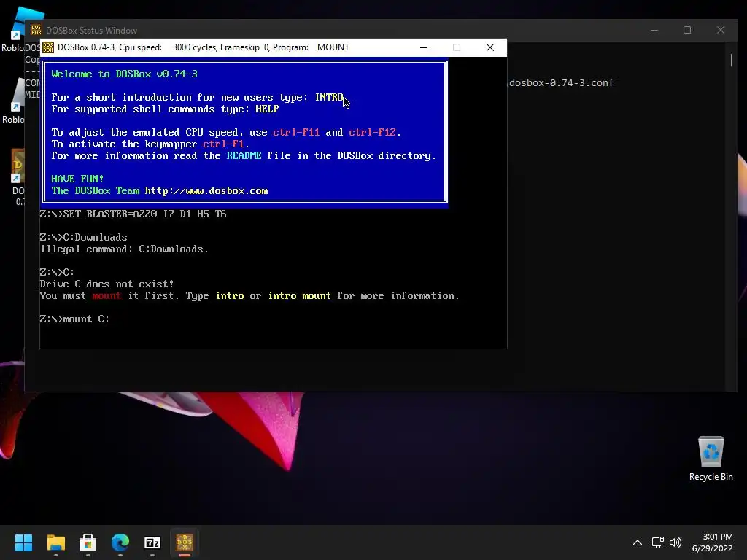Open Microsoft Edge from the taskbar

(120, 542)
